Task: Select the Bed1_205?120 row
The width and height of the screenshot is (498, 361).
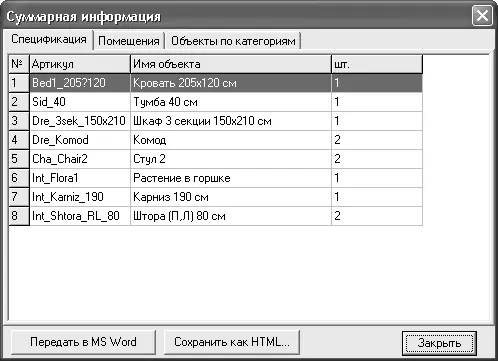Action: (216, 83)
